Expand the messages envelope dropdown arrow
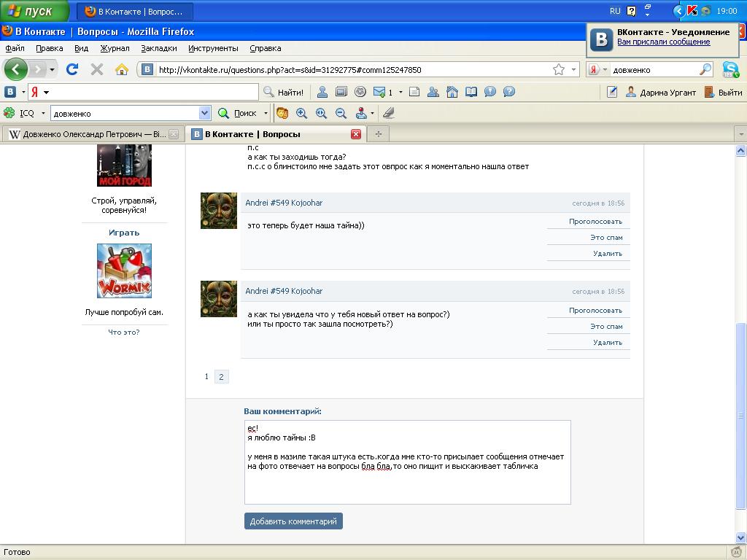Screen dimensions: 747x560 click(x=400, y=92)
